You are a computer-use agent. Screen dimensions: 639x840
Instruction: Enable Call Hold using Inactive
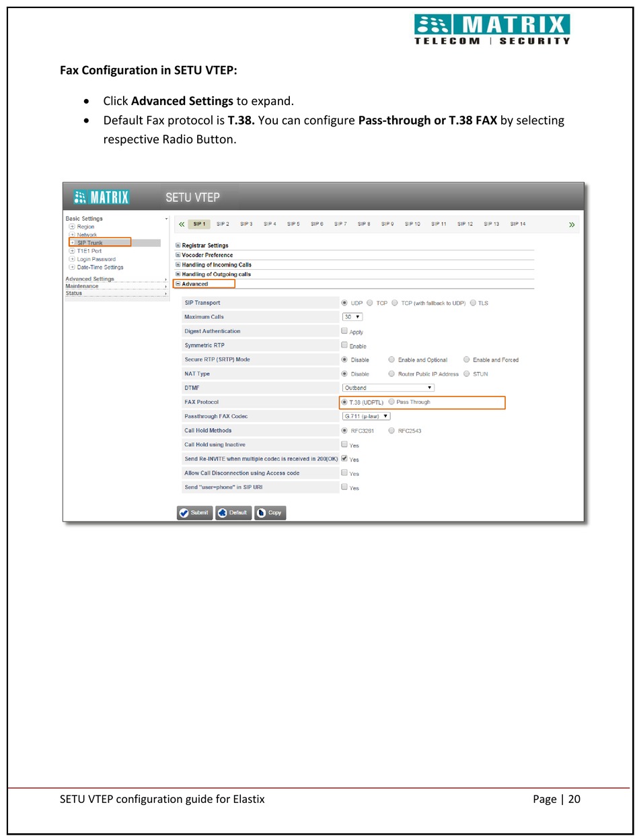345,445
